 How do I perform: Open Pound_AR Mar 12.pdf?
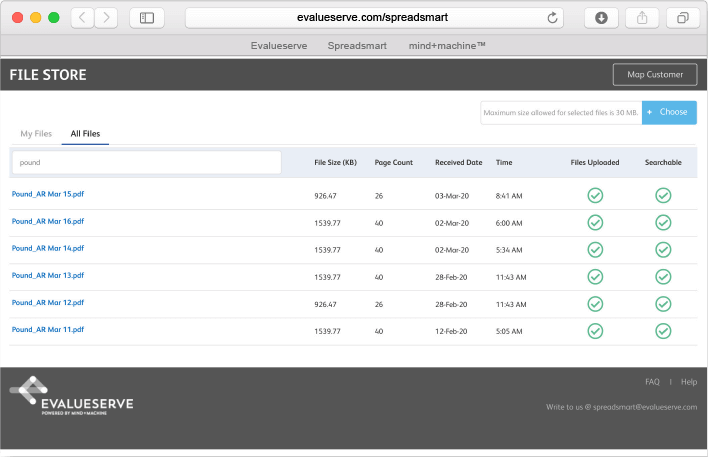[x=48, y=303]
